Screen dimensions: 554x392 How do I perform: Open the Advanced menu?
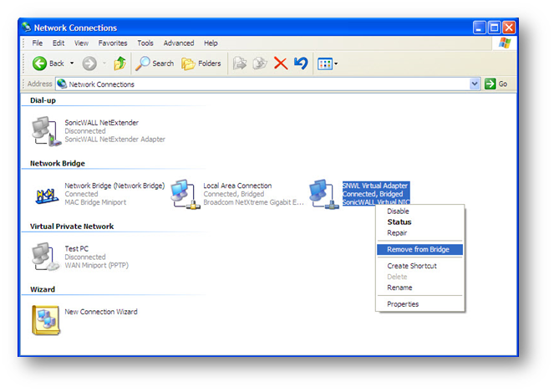coord(179,43)
